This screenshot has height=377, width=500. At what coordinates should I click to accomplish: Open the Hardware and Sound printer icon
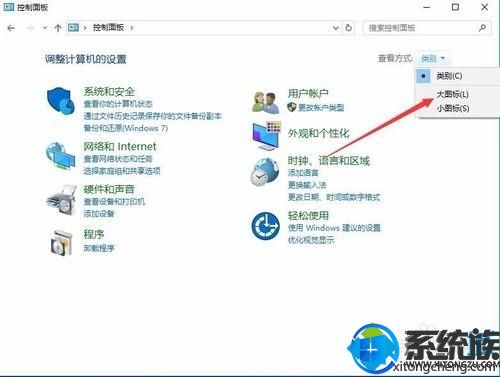click(62, 199)
